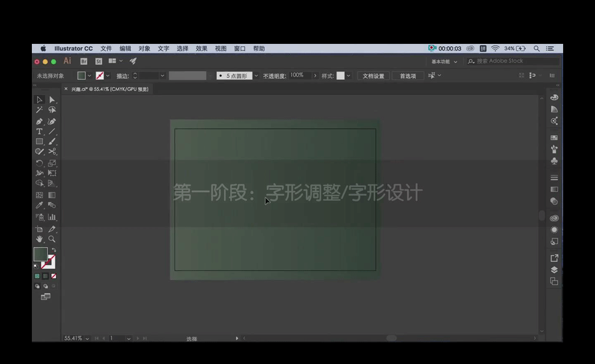Select the Column Graph tool
The width and height of the screenshot is (595, 364).
(52, 217)
